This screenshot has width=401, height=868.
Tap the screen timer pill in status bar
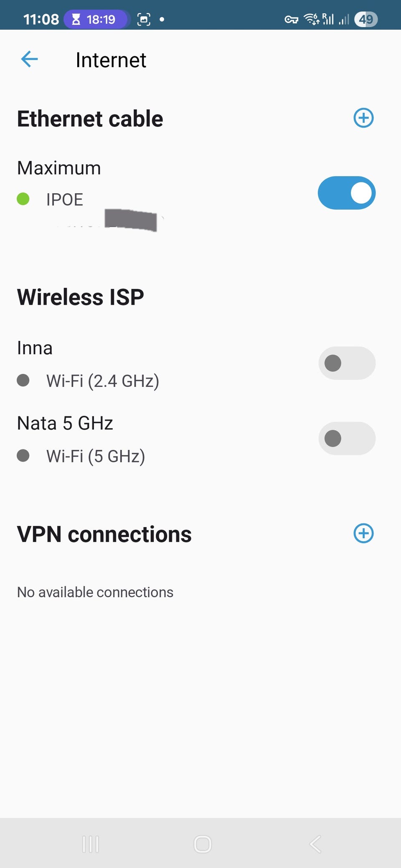pyautogui.click(x=95, y=19)
